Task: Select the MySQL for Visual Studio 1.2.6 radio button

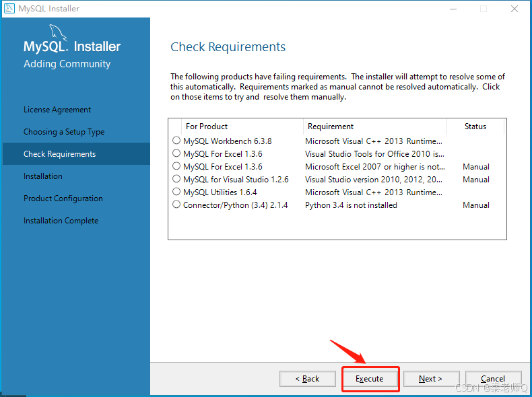Action: [x=176, y=179]
